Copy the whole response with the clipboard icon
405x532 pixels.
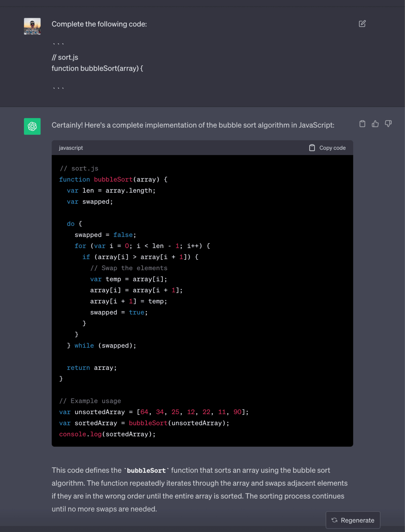click(x=362, y=124)
